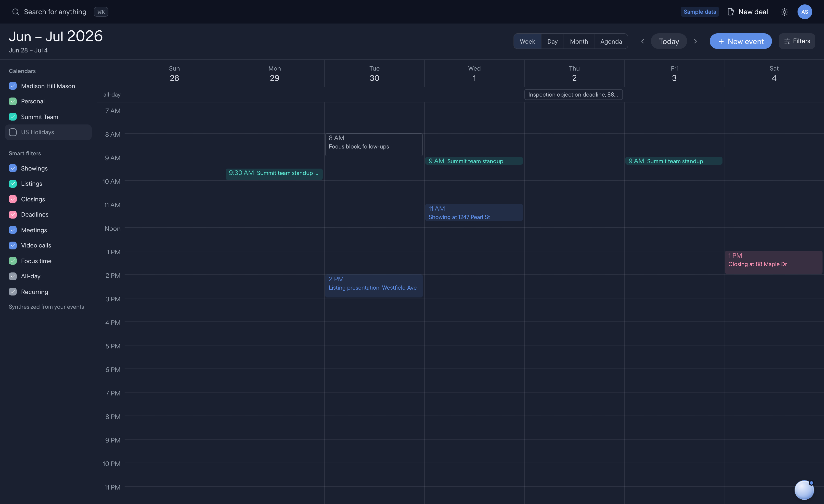Go to previous week arrow

(x=643, y=41)
